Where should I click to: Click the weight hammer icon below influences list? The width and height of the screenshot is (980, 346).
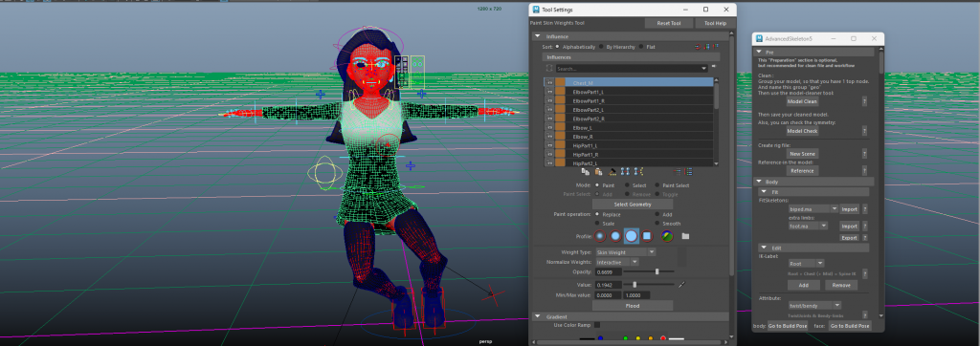click(613, 171)
